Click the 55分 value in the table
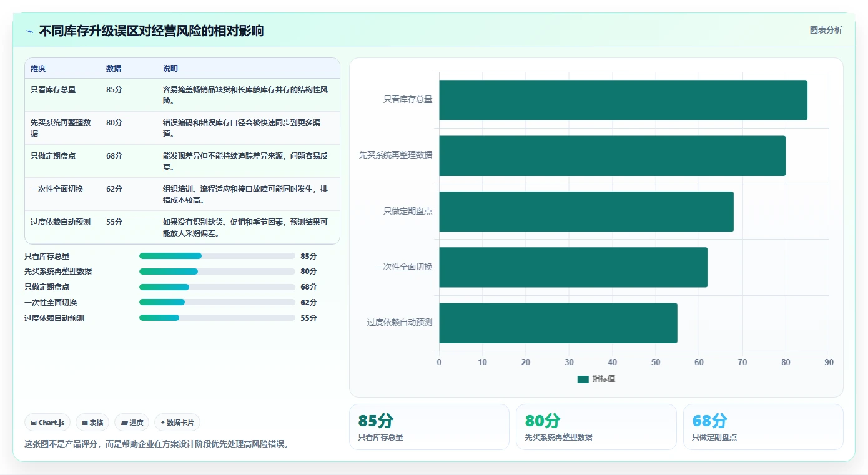 pyautogui.click(x=114, y=222)
